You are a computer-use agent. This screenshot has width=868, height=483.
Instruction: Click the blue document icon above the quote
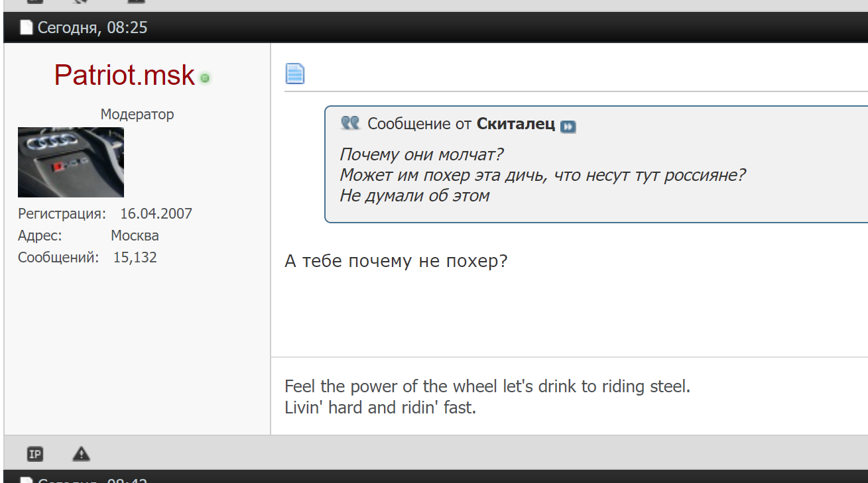pyautogui.click(x=295, y=74)
